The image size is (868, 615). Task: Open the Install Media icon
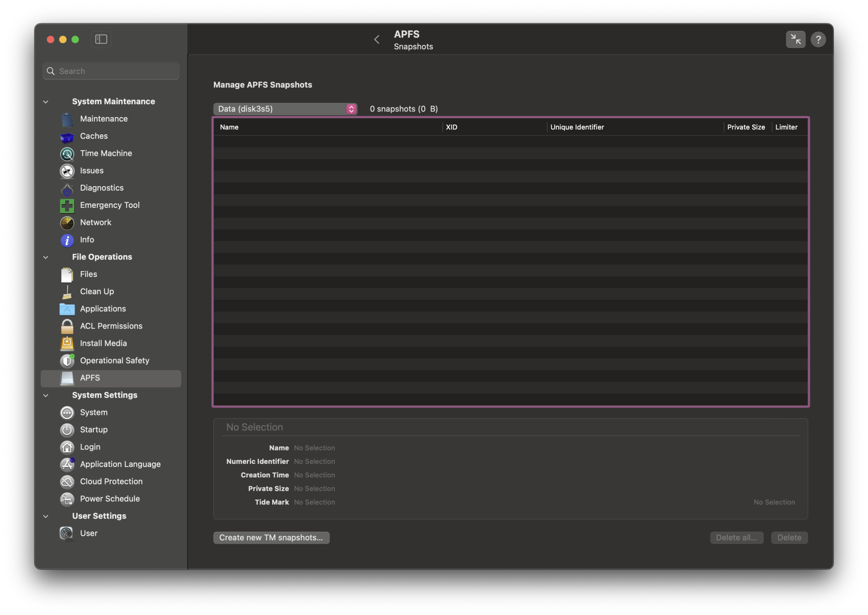point(67,344)
